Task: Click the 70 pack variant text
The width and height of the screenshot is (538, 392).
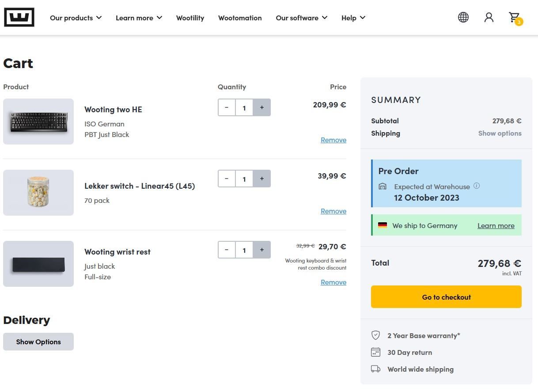Action: [97, 200]
